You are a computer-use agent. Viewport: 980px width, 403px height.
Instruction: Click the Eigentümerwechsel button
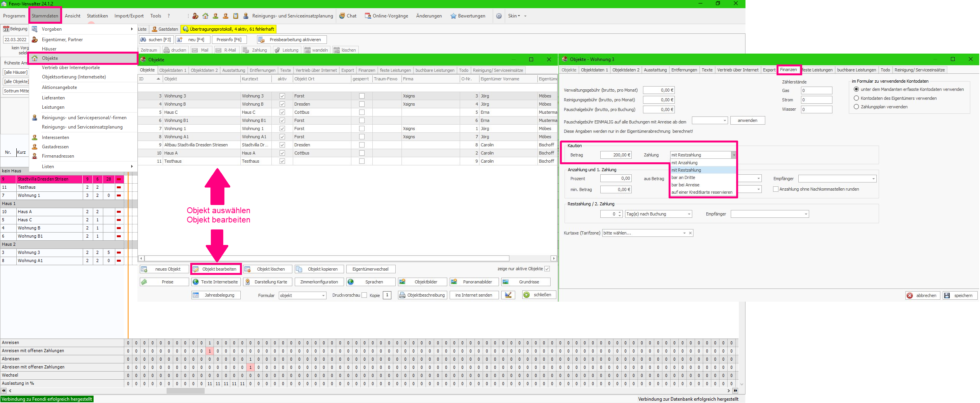click(x=371, y=269)
